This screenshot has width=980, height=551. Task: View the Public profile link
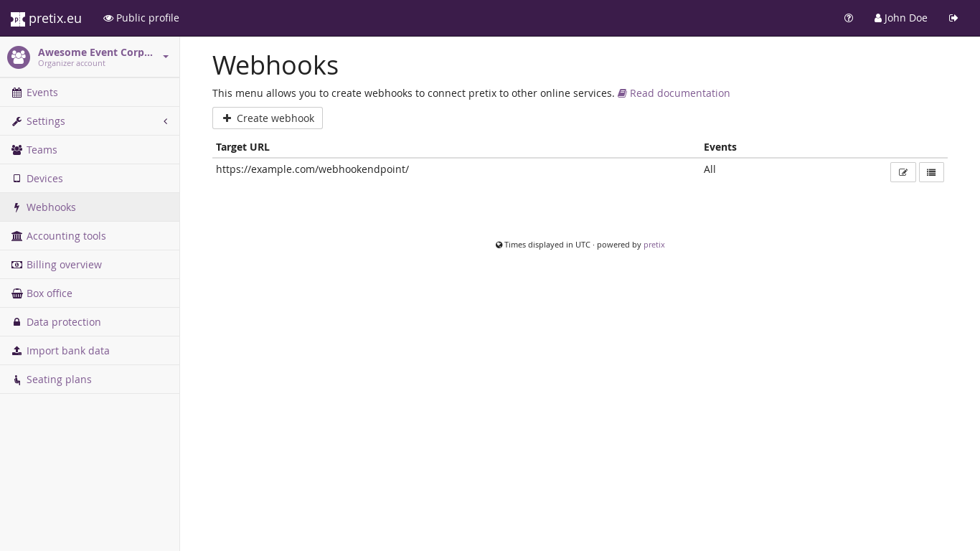tap(141, 18)
